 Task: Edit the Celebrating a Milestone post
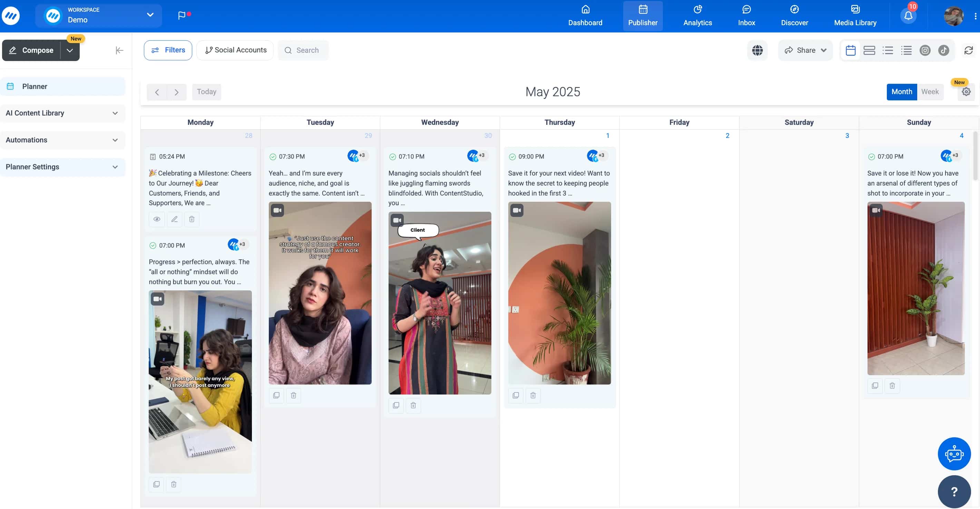pyautogui.click(x=174, y=219)
